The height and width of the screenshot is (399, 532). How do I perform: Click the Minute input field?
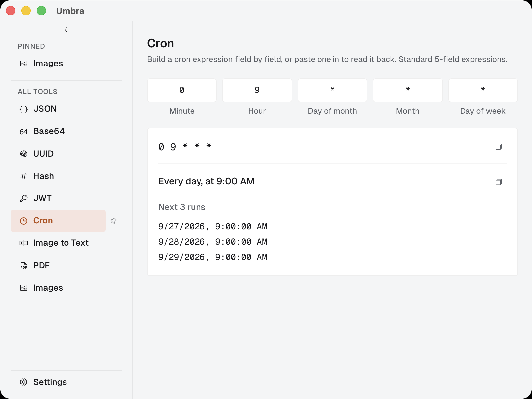[182, 90]
